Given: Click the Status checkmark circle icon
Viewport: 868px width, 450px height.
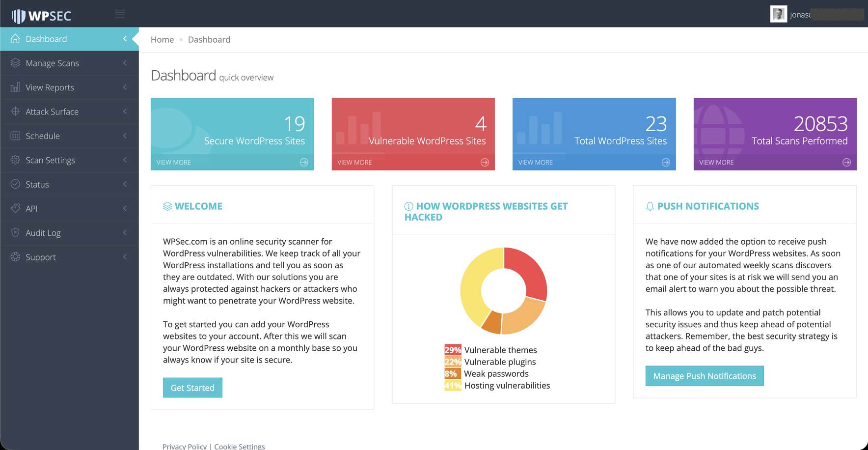Looking at the screenshot, I should pyautogui.click(x=16, y=184).
